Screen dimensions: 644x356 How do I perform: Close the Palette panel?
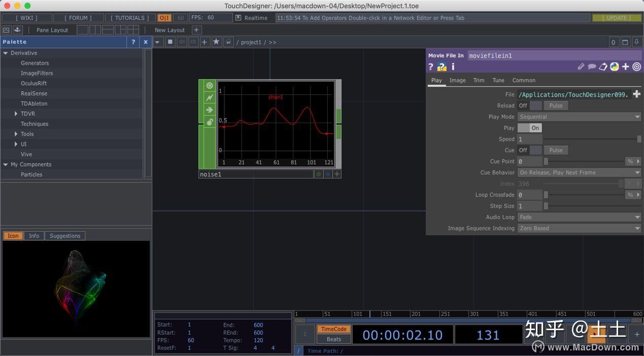click(x=146, y=42)
